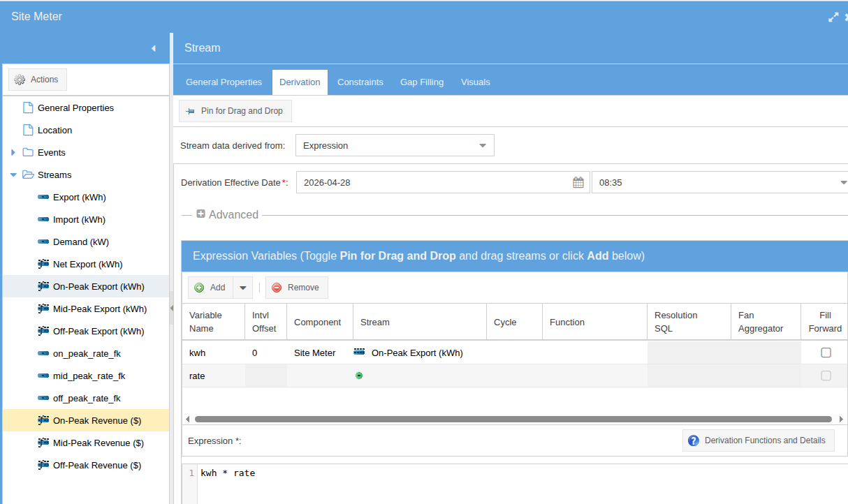
Task: Click the Import (kWh) stream icon
Action: point(43,219)
